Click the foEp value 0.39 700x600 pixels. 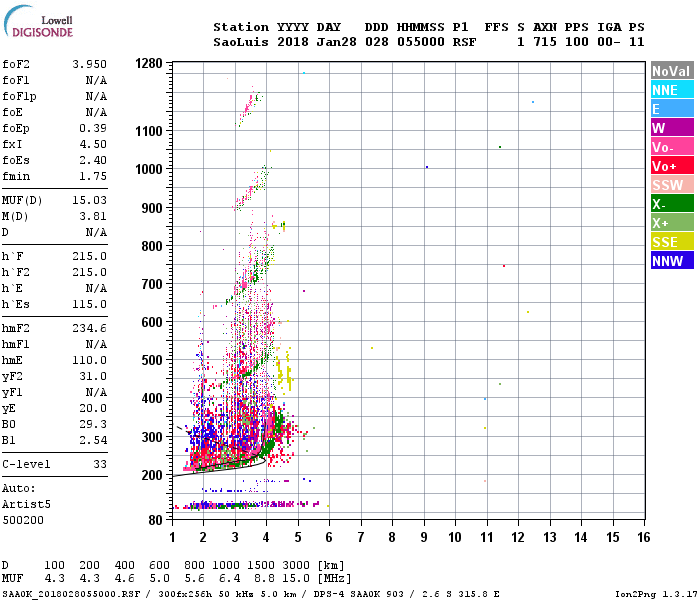click(93, 128)
